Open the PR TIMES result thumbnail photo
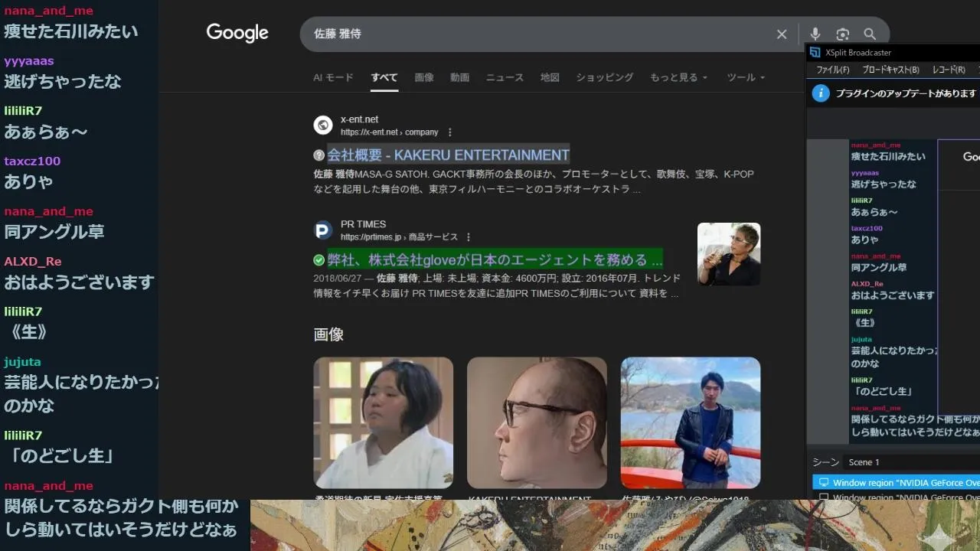Image resolution: width=980 pixels, height=551 pixels. (x=729, y=254)
